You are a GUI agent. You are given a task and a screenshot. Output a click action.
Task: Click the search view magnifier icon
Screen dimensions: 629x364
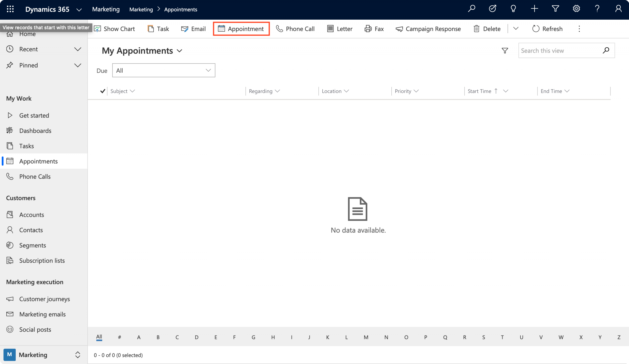point(606,51)
